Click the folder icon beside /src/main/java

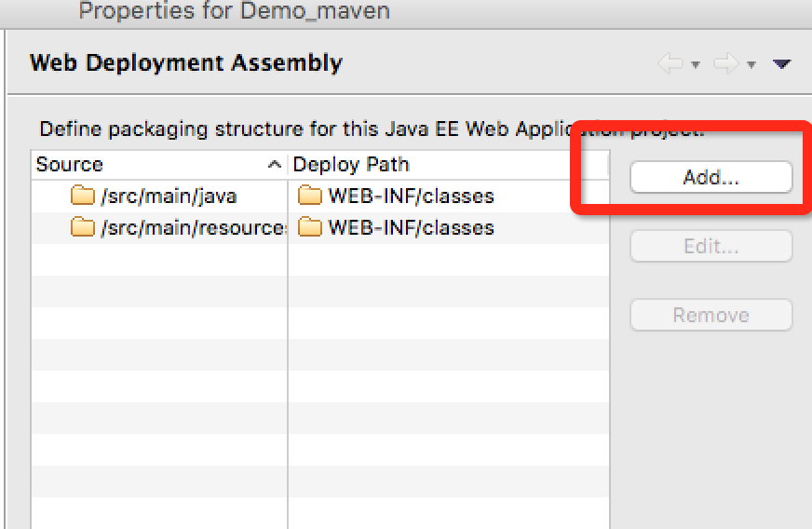pos(83,197)
